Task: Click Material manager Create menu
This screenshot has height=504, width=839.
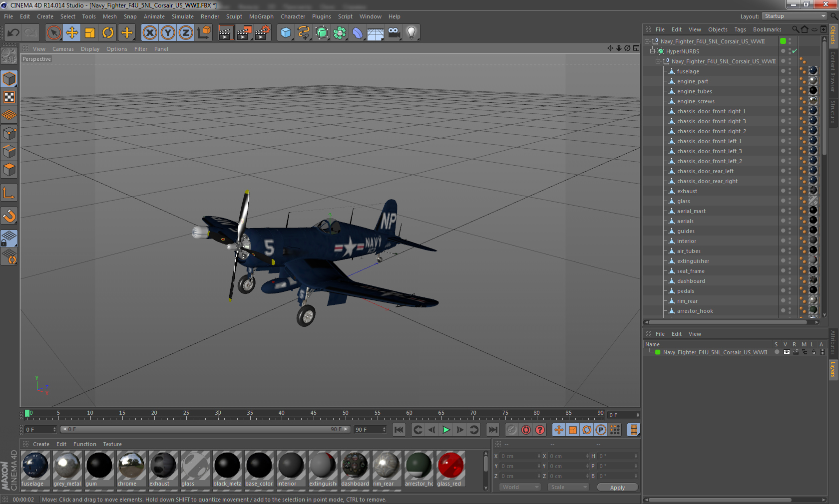Action: point(41,444)
